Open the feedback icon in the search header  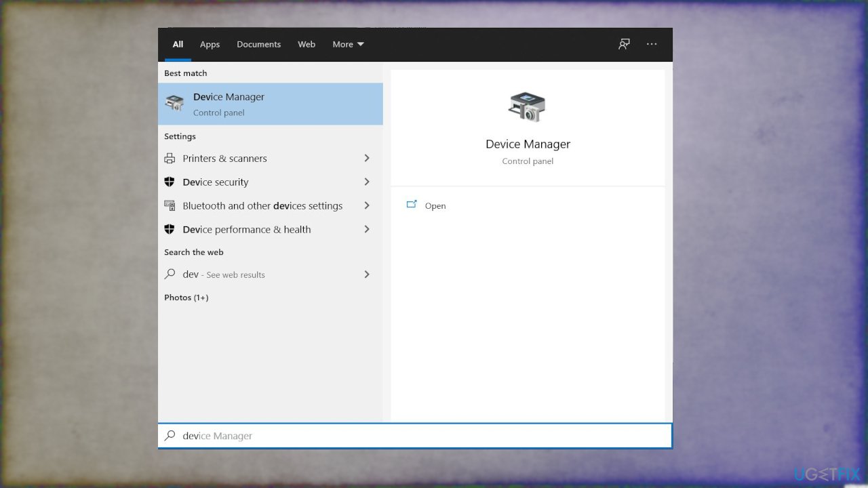[x=624, y=44]
